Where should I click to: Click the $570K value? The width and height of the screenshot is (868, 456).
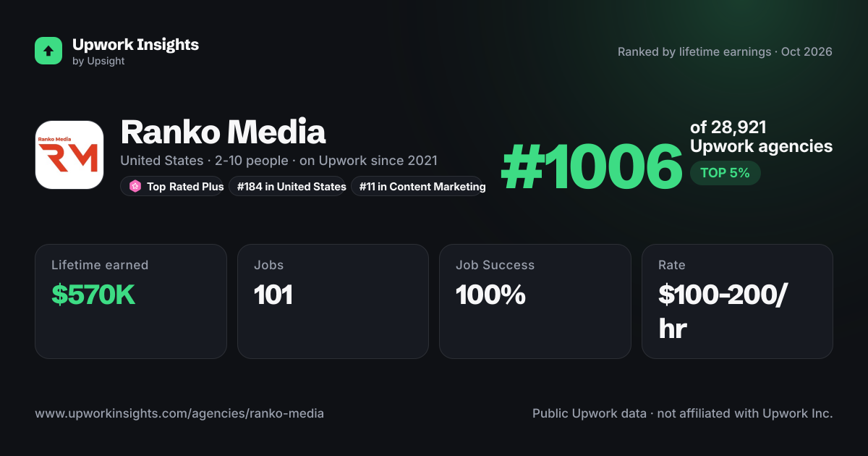click(x=93, y=295)
